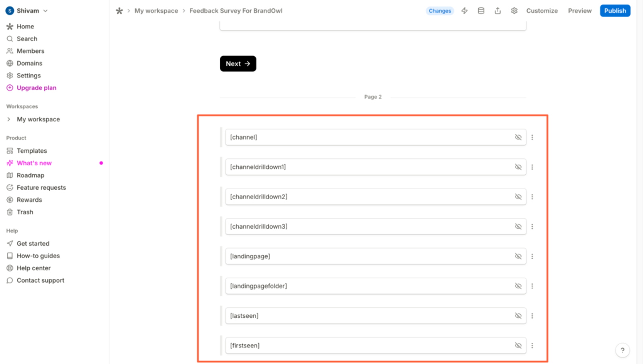The height and width of the screenshot is (364, 643).
Task: Open the lightning bolt integrations icon
Action: (465, 11)
